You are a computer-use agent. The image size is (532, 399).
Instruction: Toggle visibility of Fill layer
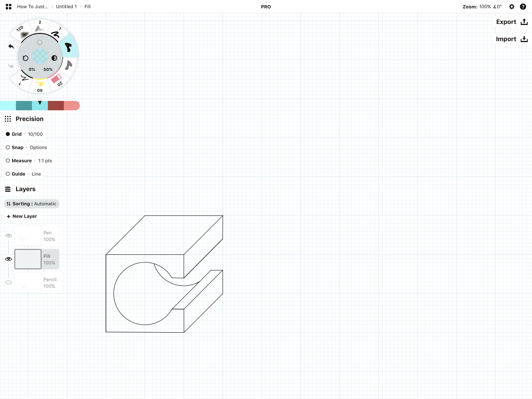tap(8, 259)
